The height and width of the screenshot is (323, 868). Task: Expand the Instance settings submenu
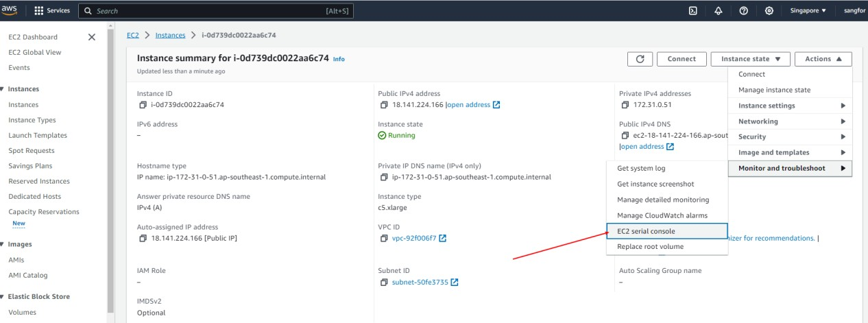point(790,106)
